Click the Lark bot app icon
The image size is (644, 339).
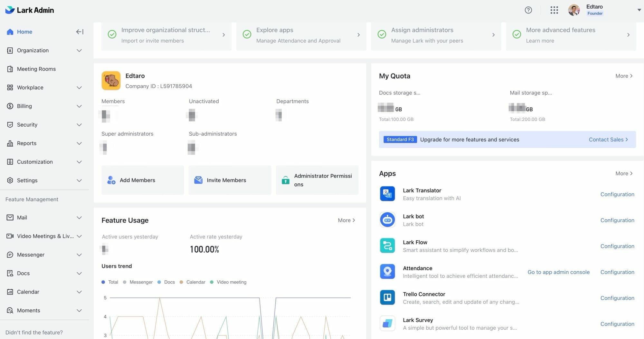point(387,220)
